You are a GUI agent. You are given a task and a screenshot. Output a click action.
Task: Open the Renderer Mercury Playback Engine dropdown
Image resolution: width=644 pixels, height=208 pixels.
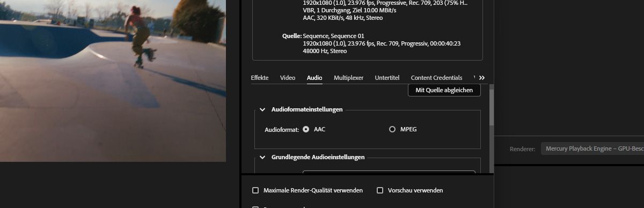click(592, 148)
